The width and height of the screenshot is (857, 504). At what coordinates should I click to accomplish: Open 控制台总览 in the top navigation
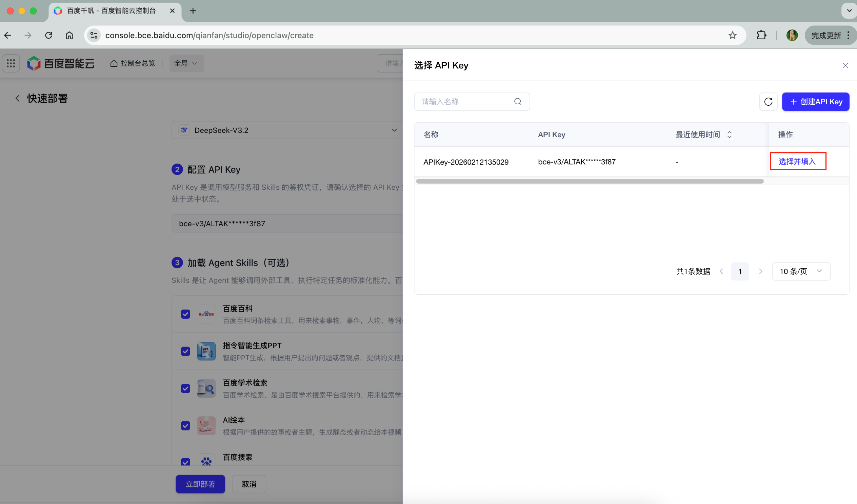(x=133, y=63)
